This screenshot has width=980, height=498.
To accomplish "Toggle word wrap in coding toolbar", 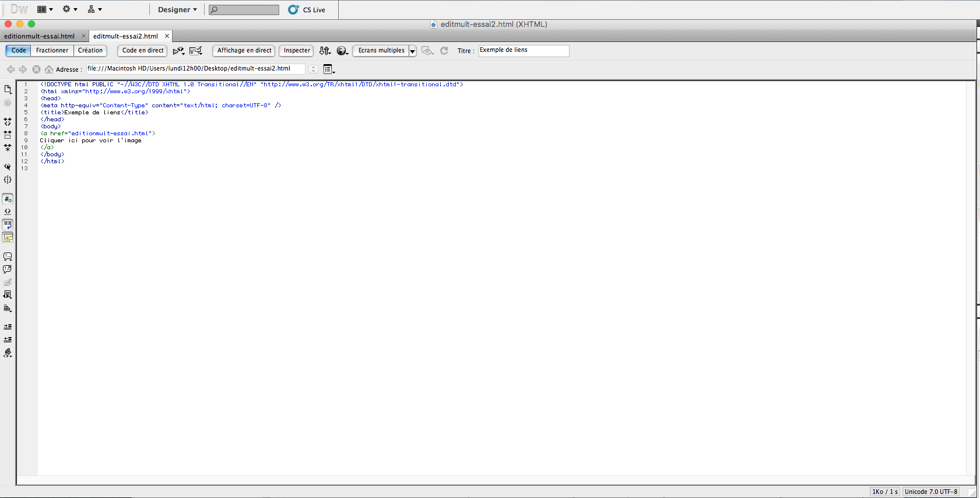I will pos(8,225).
